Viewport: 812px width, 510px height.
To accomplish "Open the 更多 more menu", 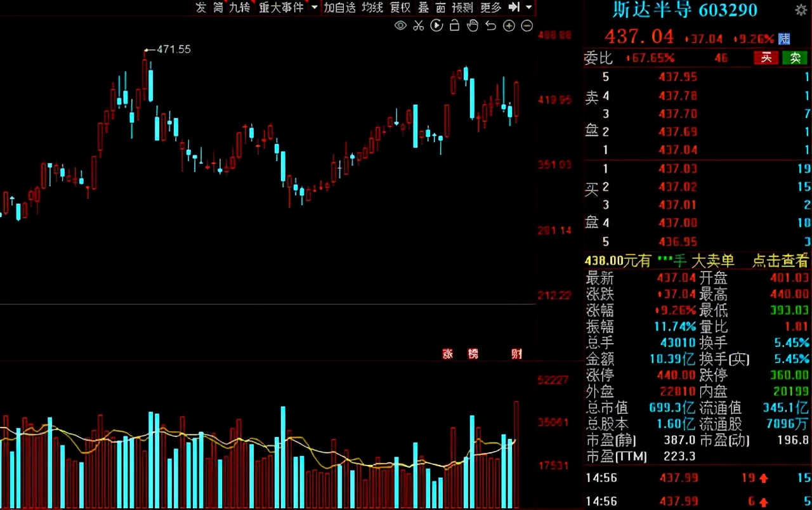I will tap(491, 7).
